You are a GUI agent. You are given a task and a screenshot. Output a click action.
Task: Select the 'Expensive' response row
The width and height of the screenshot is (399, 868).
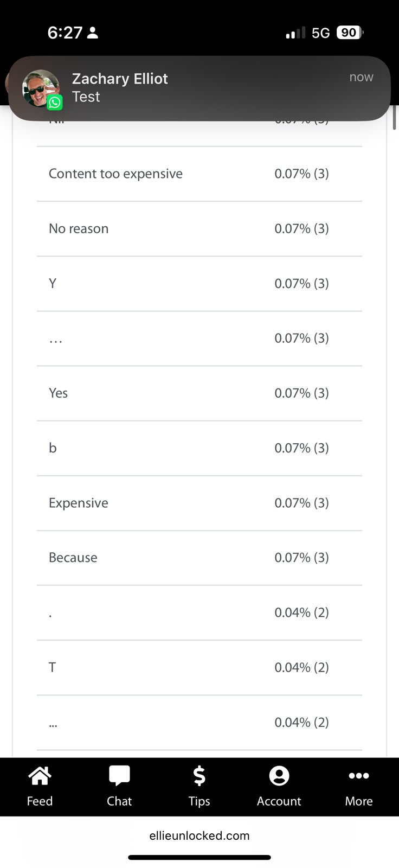click(x=200, y=503)
